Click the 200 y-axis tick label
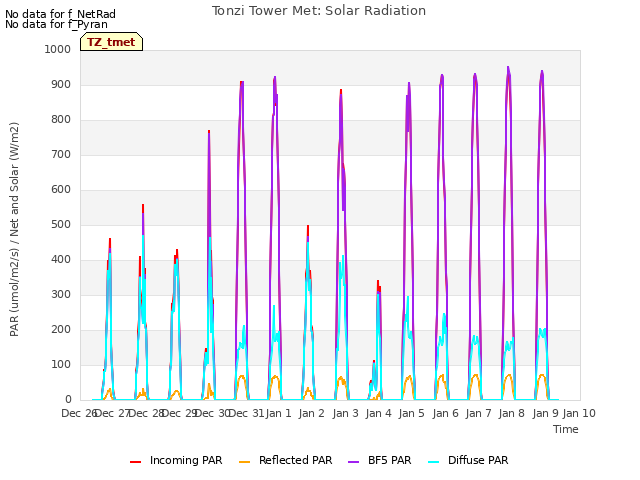This screenshot has height=480, width=640. click(x=61, y=330)
